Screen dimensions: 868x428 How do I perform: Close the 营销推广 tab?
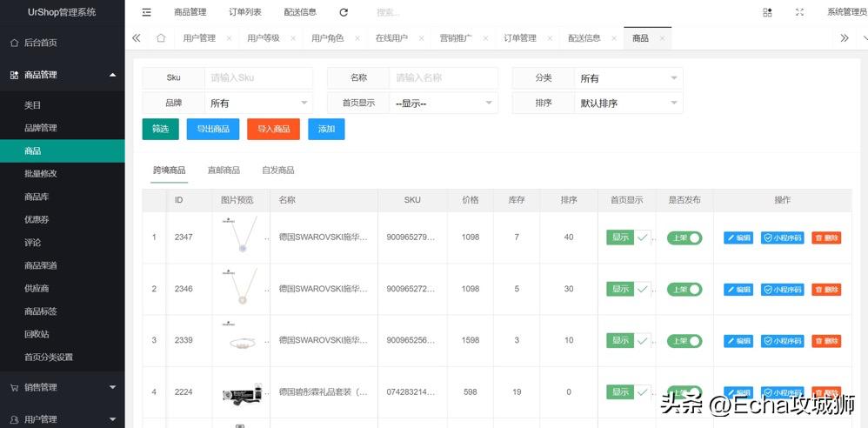485,39
